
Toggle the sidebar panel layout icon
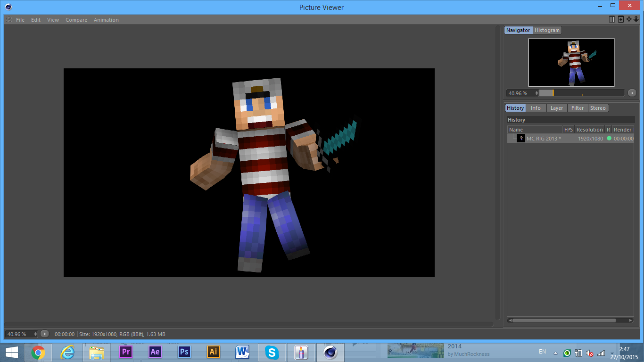[611, 19]
